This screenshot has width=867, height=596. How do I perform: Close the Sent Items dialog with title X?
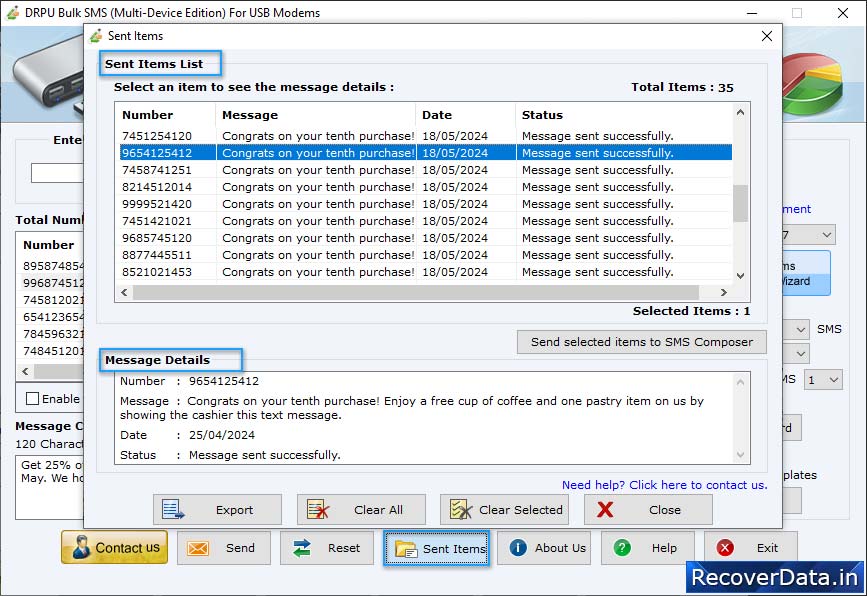pos(766,36)
